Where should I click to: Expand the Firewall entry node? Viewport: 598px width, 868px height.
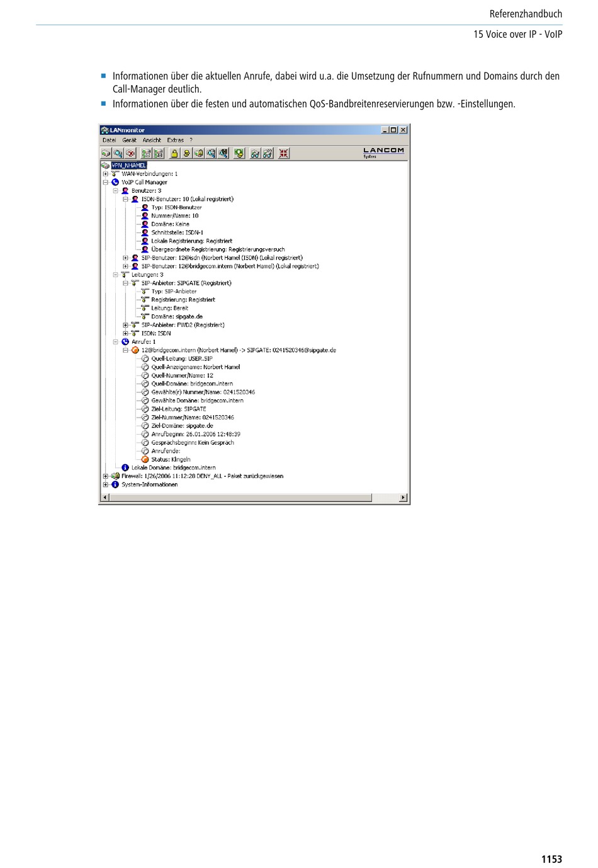point(105,476)
